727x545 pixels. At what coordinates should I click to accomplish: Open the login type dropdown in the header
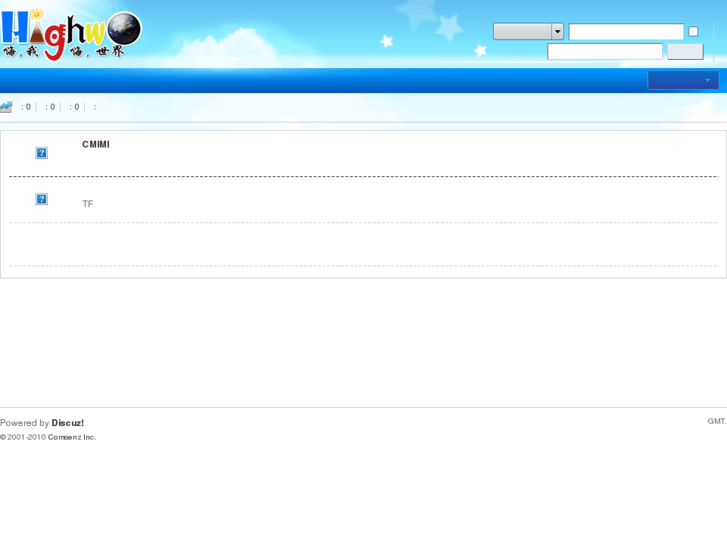pos(528,32)
